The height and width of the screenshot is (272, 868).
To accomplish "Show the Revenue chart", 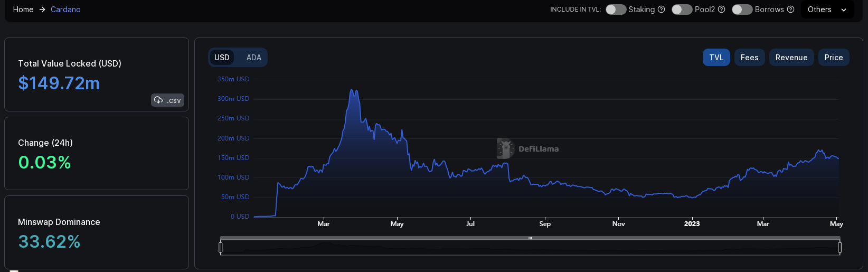I will click(791, 58).
